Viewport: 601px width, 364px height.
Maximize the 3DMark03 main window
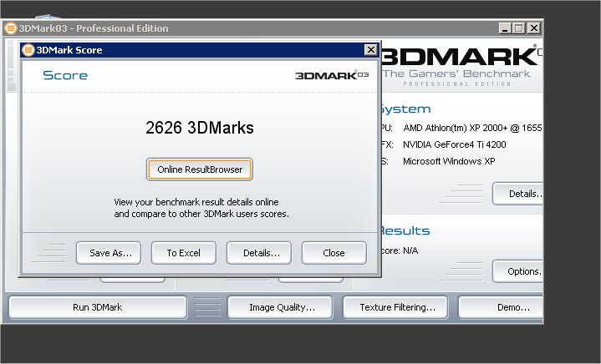519,28
